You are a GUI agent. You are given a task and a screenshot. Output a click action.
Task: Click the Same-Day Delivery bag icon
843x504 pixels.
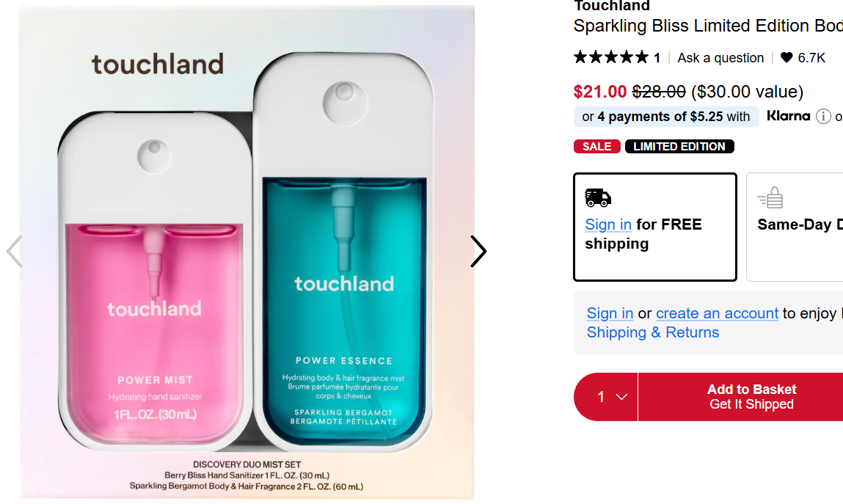coord(770,198)
